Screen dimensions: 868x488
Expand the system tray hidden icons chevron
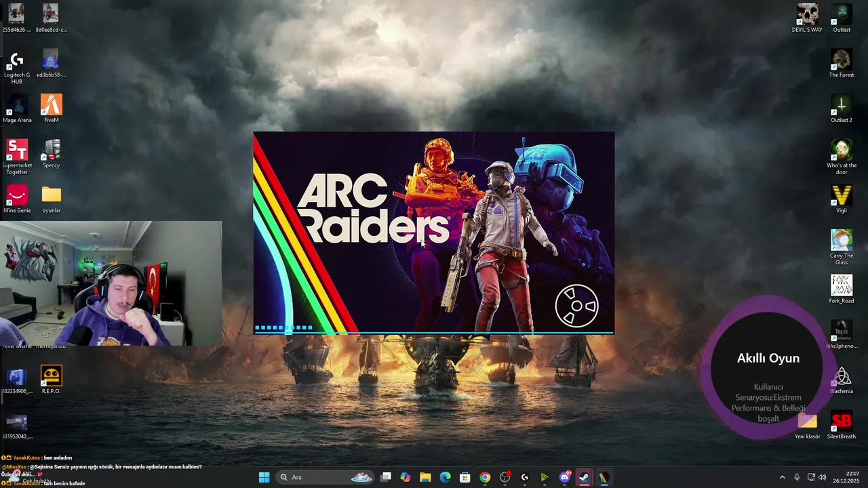[782, 477]
